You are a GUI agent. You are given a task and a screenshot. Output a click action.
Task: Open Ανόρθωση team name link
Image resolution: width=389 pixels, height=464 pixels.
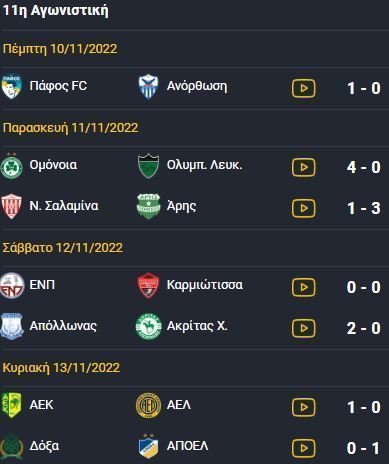point(197,86)
